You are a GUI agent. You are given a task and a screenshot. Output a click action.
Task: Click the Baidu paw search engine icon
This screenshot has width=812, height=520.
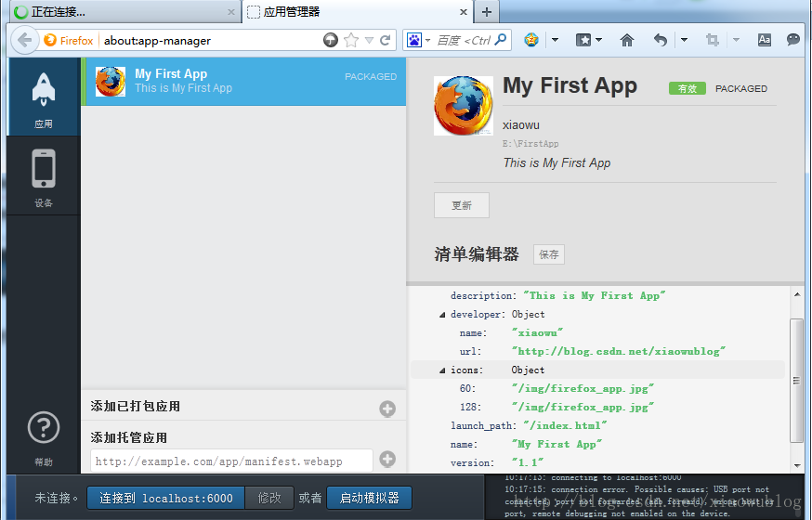pos(414,40)
